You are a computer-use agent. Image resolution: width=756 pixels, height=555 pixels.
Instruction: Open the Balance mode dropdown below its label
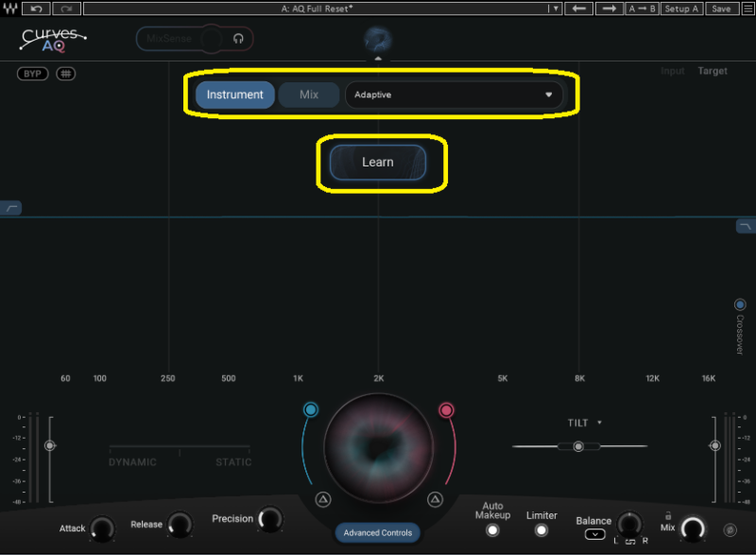(x=594, y=534)
